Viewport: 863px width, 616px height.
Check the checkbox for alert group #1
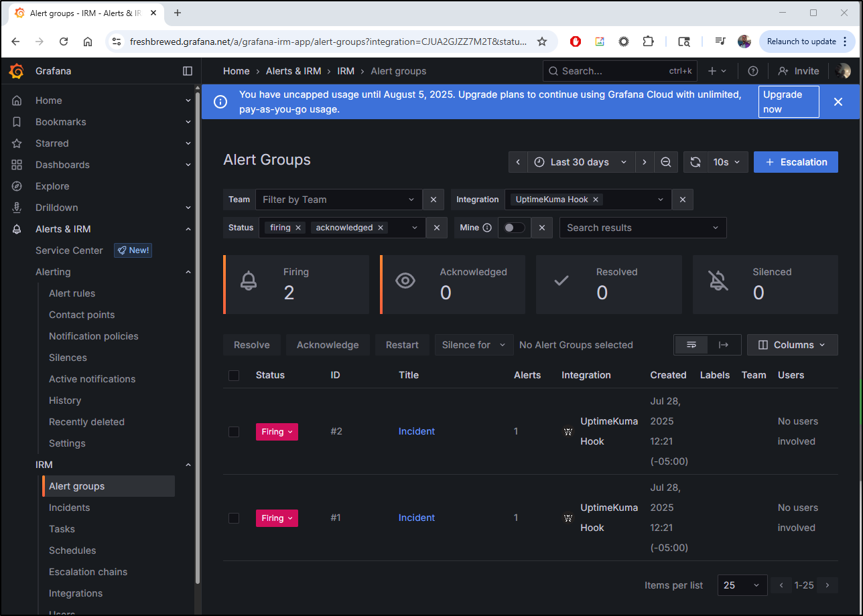(234, 518)
